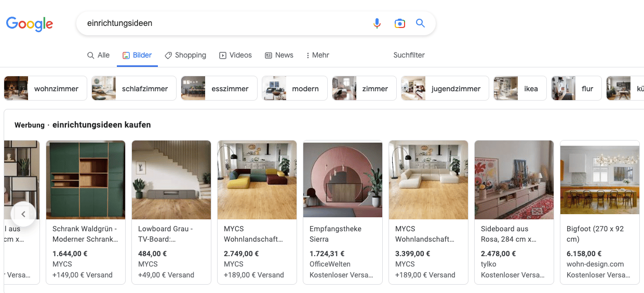Pick the ikea suggestion chip
This screenshot has height=293, width=644.
pyautogui.click(x=520, y=88)
